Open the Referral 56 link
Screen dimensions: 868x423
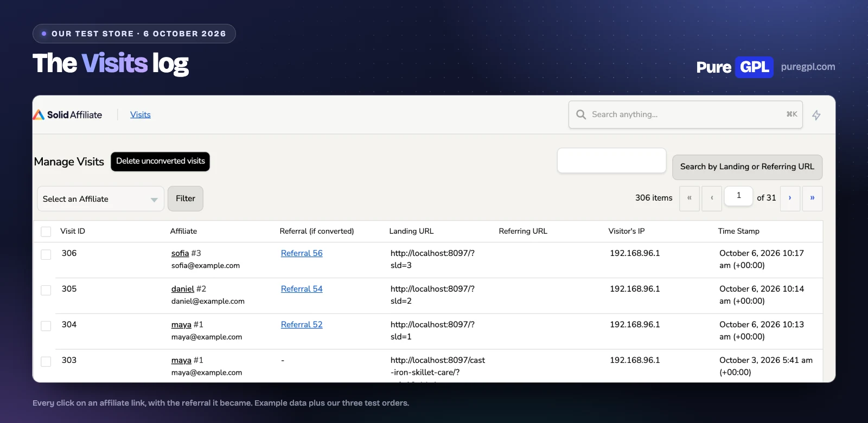[302, 253]
